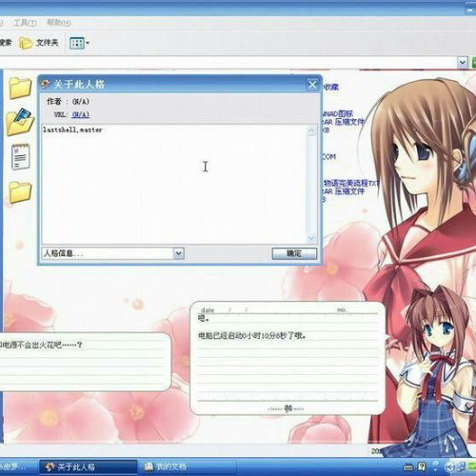Open the 帮助 menu in Explorer
Screen dimensions: 476x476
point(59,23)
